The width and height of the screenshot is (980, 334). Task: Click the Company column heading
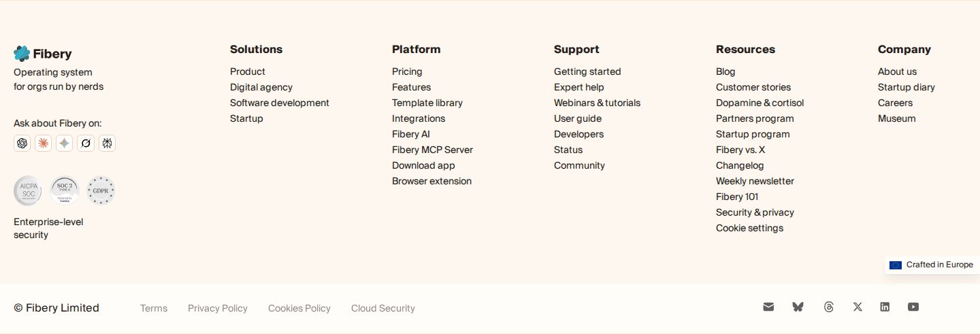(x=904, y=49)
